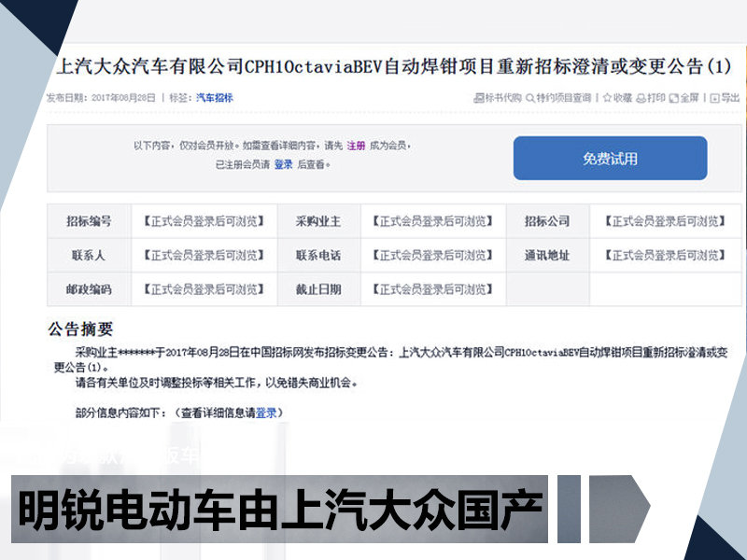Click the locked value beside 联系人
The width and height of the screenshot is (747, 560).
[204, 255]
